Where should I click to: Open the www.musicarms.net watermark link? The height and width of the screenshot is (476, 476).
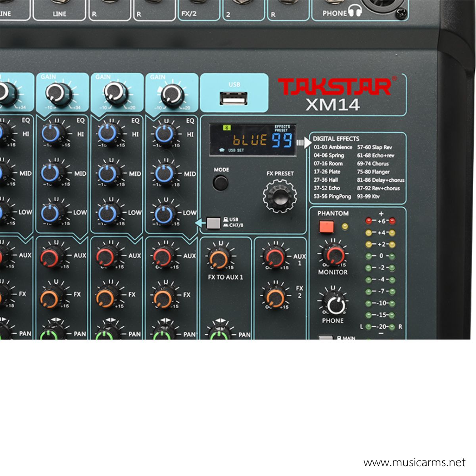pos(414,463)
